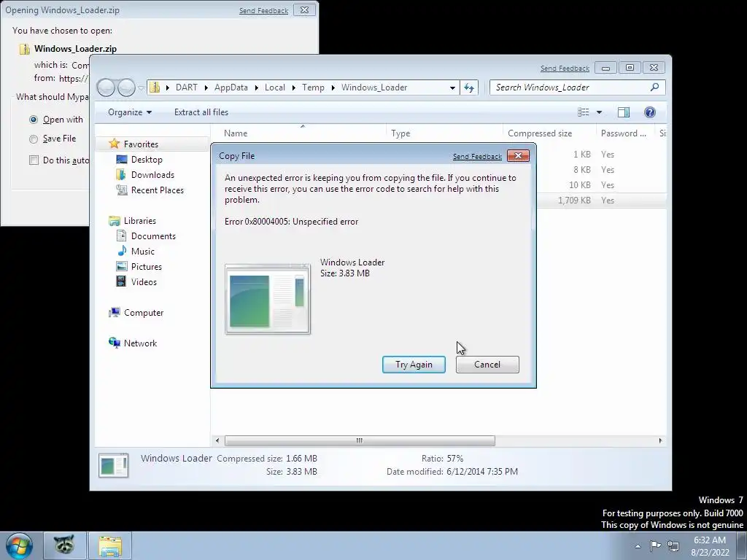The height and width of the screenshot is (560, 747).
Task: Click Send Feedback link in Explorer title bar
Action: [x=565, y=68]
